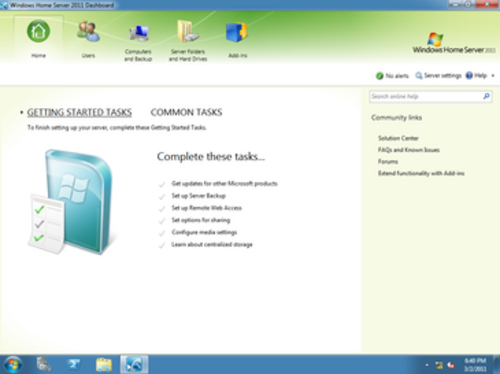
Task: Expand the Help dropdown arrow
Action: [x=493, y=76]
